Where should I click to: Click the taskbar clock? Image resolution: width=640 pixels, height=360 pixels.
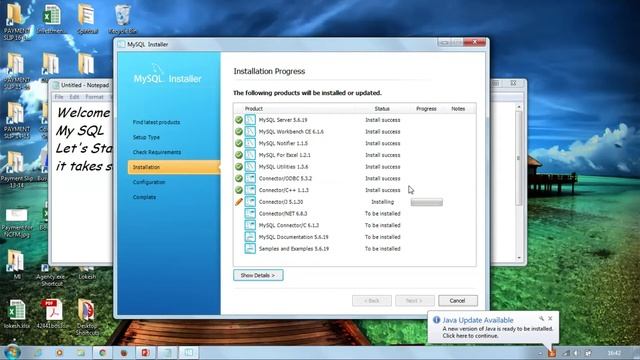tap(614, 353)
